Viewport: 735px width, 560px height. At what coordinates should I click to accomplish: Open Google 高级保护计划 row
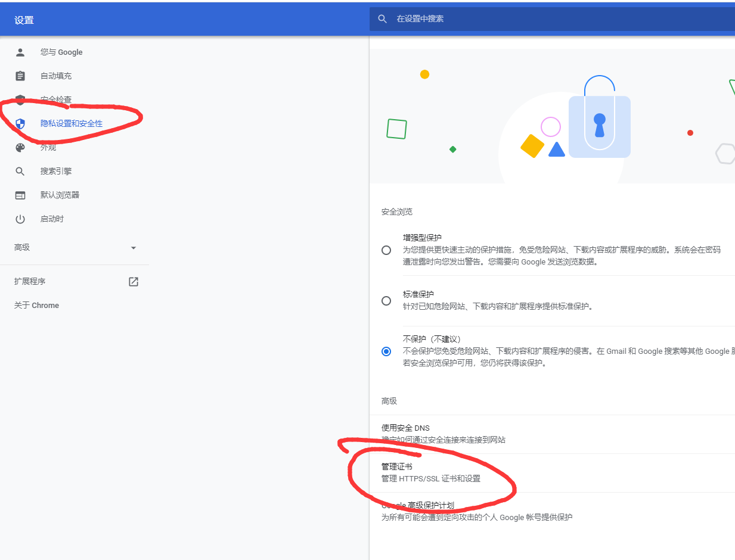(552, 512)
